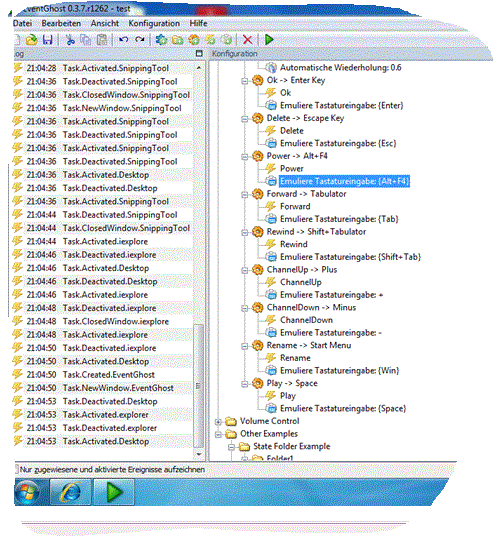Image resolution: width=500 pixels, height=537 pixels.
Task: Click the action icon for Emuliere Tastatureingabe: {Tab}
Action: (x=271, y=219)
